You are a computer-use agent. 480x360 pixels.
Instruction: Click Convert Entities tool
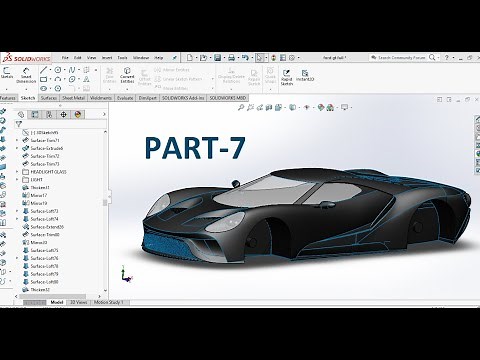coord(127,75)
